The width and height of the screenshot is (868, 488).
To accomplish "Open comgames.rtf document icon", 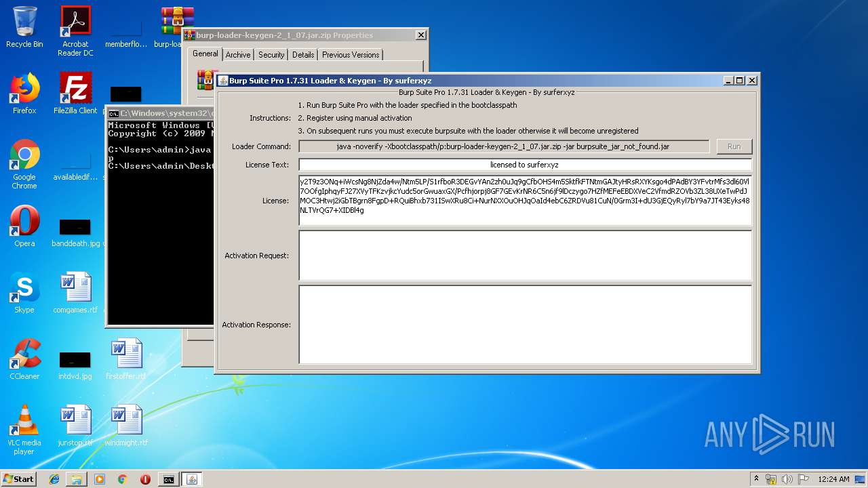I will coord(75,293).
